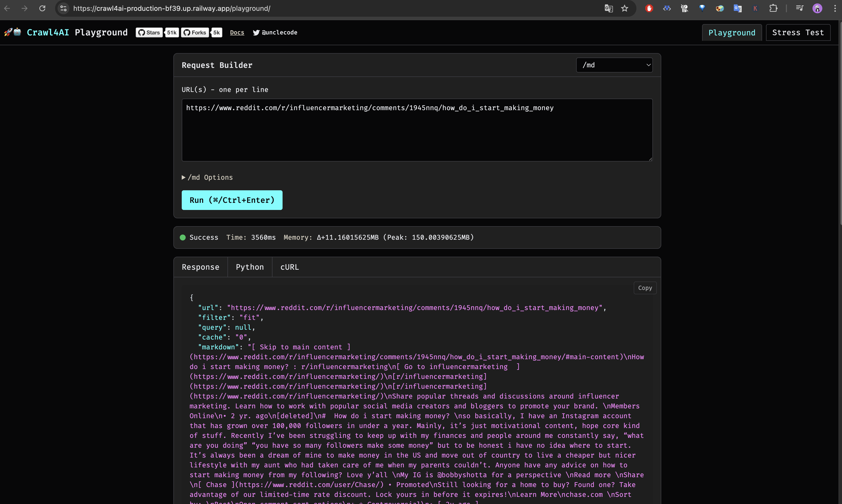The width and height of the screenshot is (842, 504).
Task: Open the Google Translate extension icon
Action: [x=737, y=9]
